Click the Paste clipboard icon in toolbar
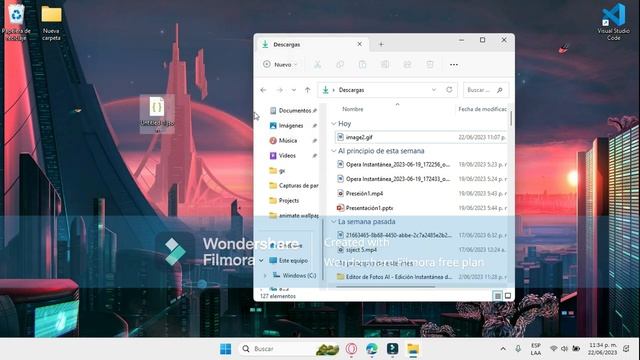 tap(362, 64)
